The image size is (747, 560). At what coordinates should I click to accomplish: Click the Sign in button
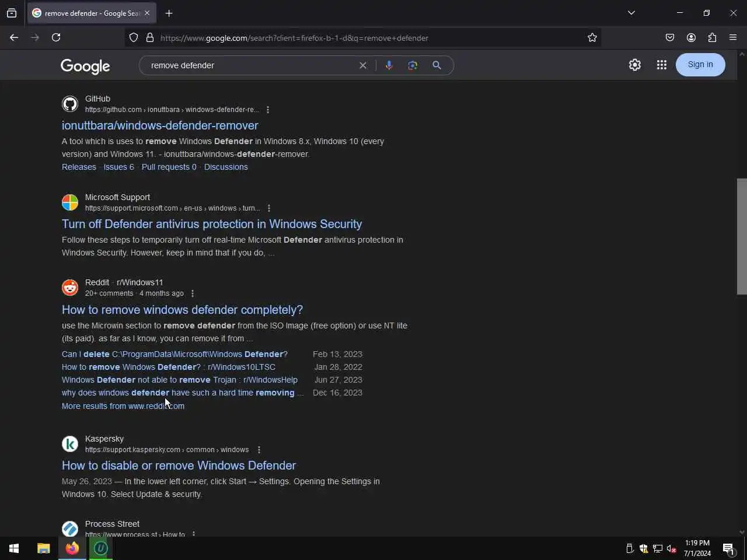click(x=700, y=65)
